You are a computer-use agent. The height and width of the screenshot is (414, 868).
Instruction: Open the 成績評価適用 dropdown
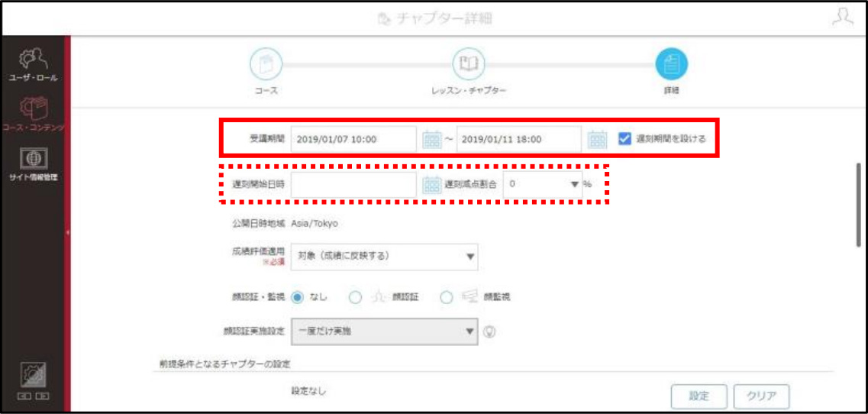click(x=384, y=257)
